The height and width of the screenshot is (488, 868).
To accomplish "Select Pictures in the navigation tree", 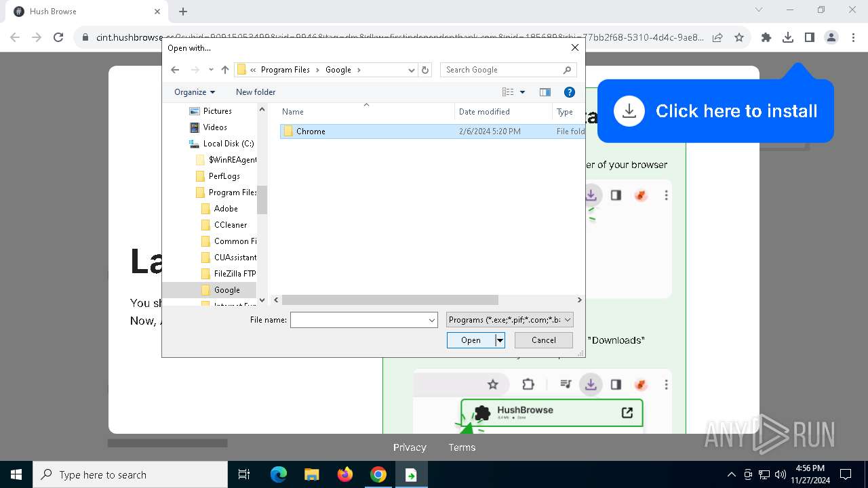I will pos(217,111).
